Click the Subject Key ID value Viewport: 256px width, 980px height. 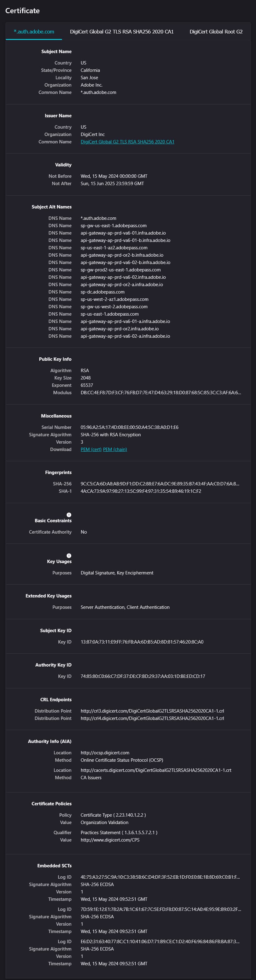click(142, 642)
